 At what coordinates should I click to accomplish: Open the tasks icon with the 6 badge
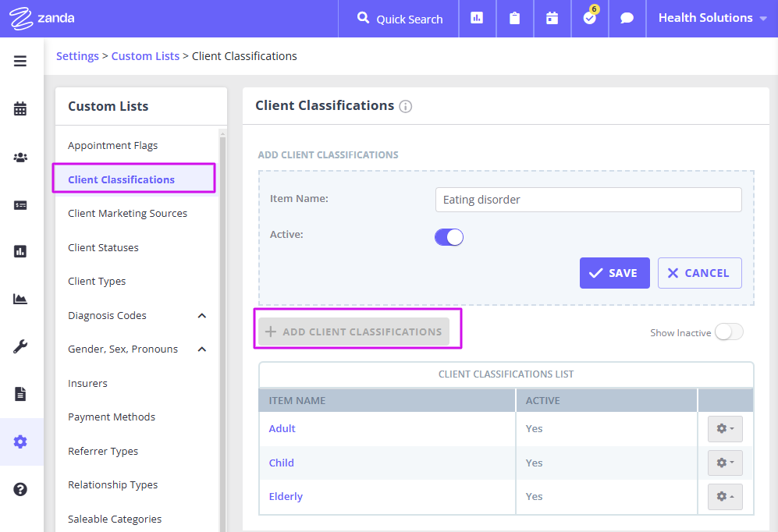point(589,19)
